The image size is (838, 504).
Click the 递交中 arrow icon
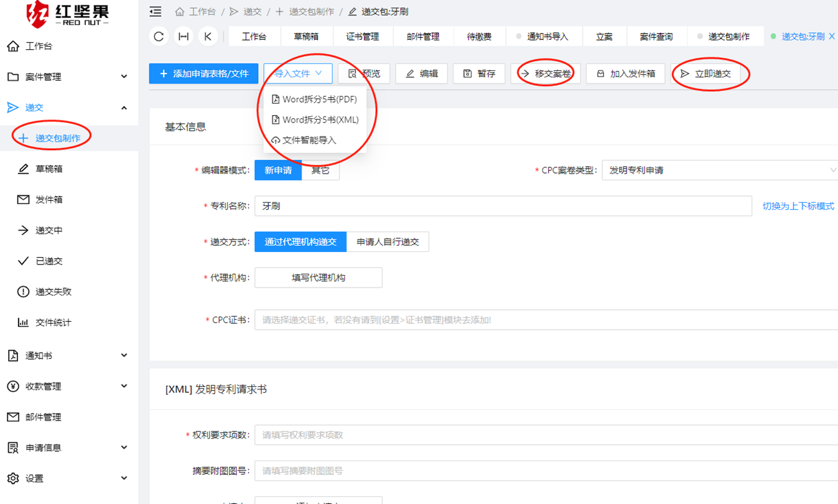[23, 230]
